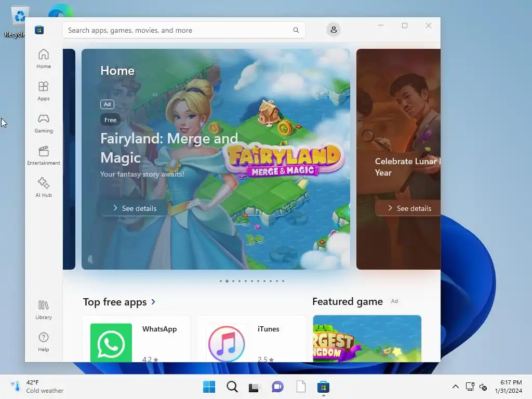Open the blank document icon on taskbar
Image resolution: width=532 pixels, height=399 pixels.
[301, 387]
